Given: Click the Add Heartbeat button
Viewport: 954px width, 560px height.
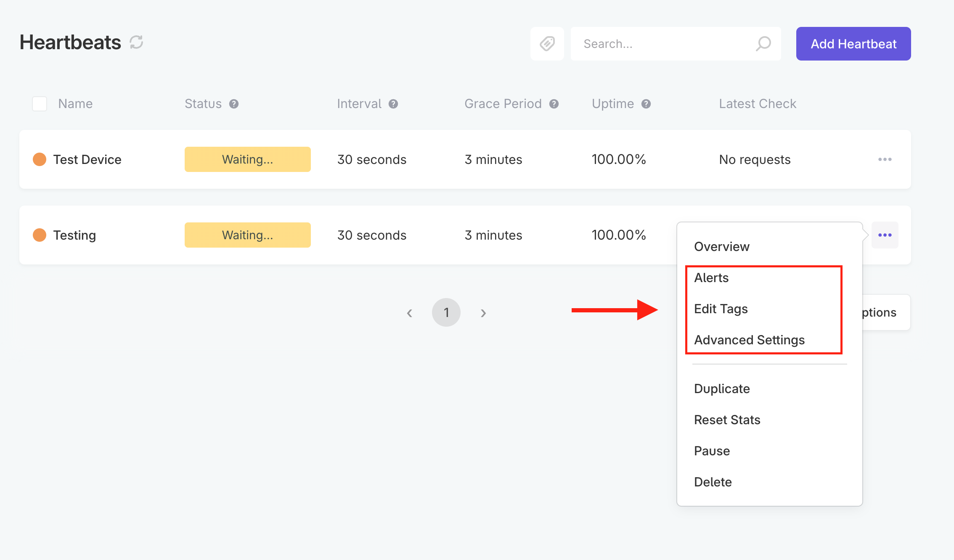Looking at the screenshot, I should [853, 44].
